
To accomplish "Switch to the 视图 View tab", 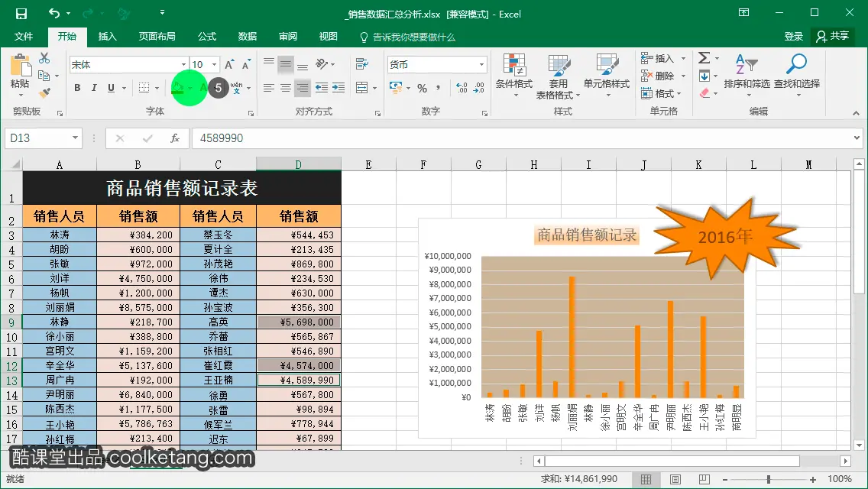I will [x=329, y=37].
